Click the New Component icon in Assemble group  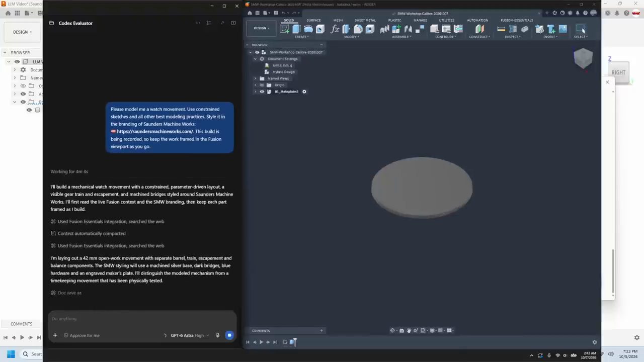396,29
